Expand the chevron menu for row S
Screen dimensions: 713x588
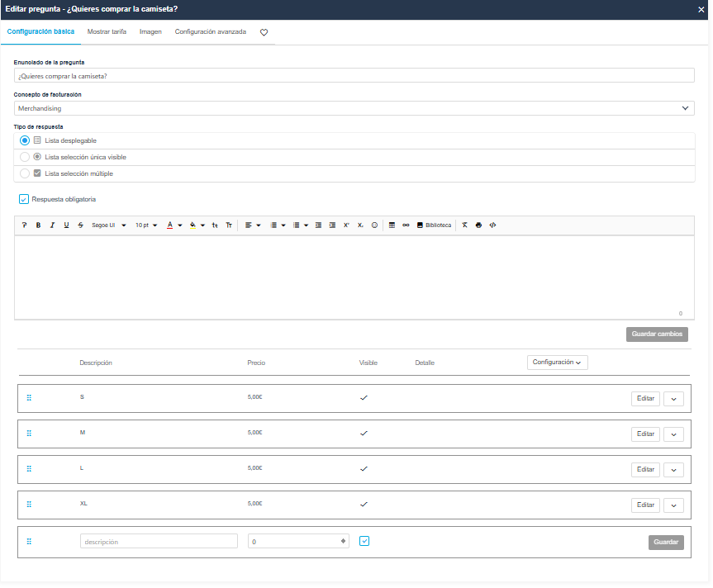point(673,399)
